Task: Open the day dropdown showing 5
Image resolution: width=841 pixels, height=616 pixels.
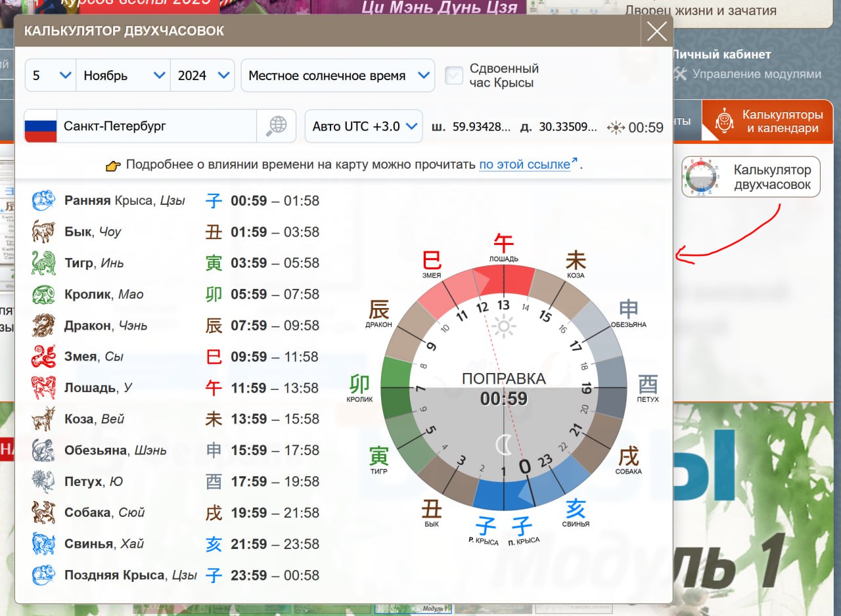Action: [51, 76]
